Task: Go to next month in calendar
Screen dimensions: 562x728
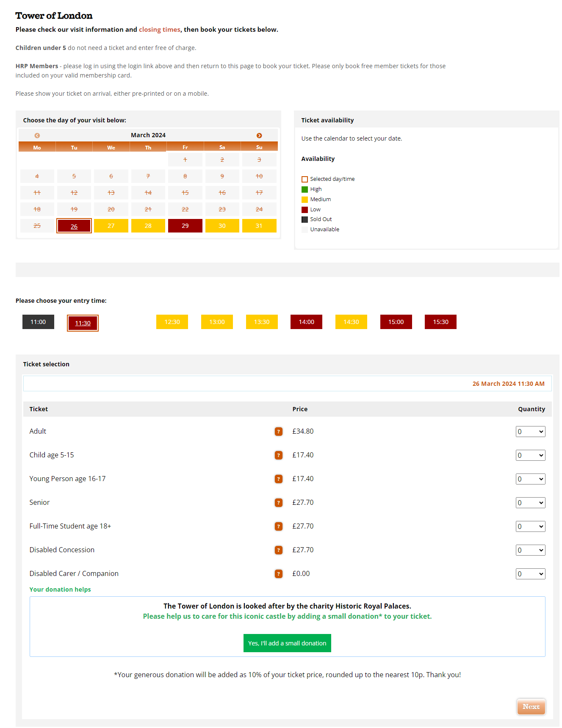Action: 259,136
